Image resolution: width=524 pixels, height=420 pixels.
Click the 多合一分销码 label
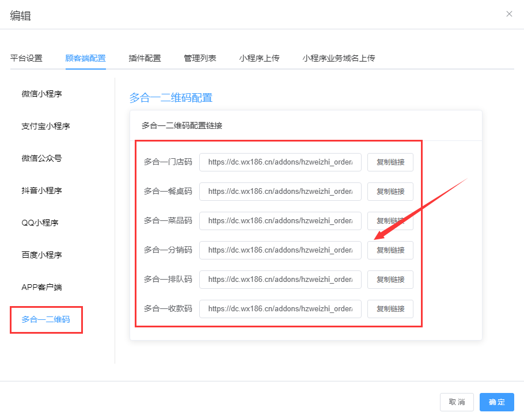(168, 250)
